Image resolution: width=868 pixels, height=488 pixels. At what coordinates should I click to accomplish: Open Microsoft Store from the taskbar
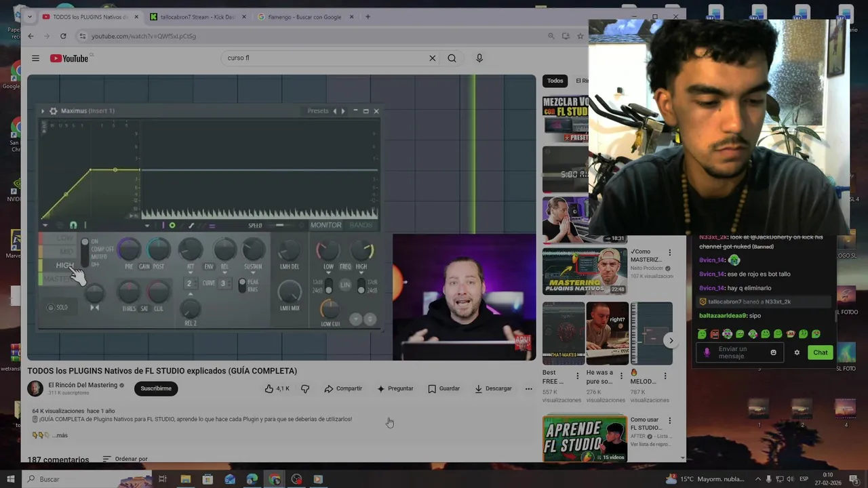[208, 479]
